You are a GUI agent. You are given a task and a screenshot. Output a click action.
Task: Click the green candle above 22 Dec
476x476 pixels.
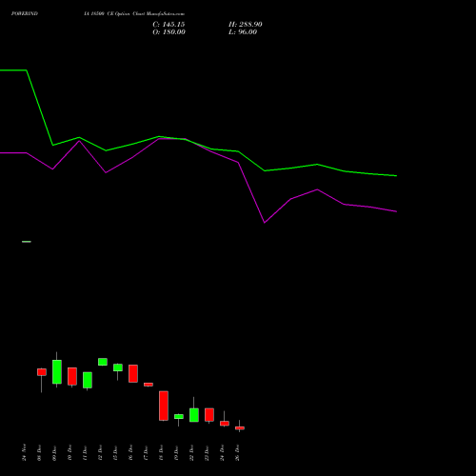194,415
